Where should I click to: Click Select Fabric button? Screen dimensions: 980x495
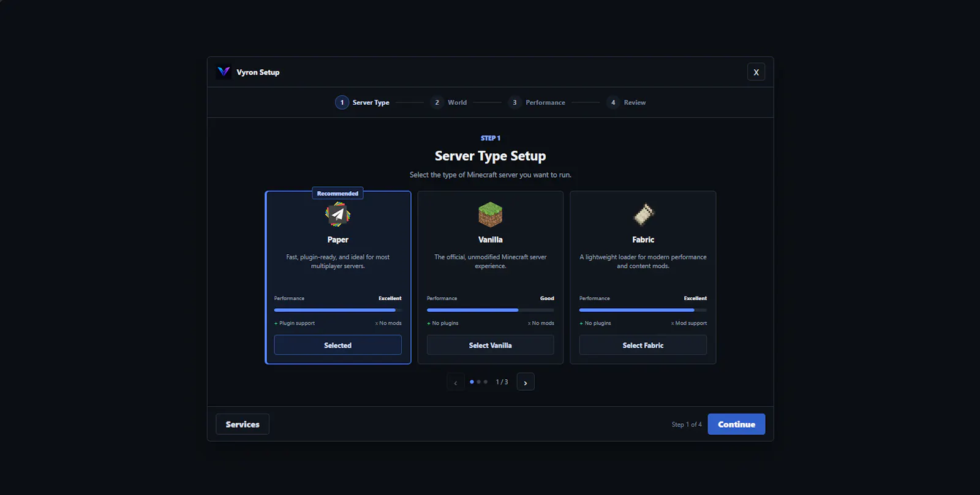point(643,345)
